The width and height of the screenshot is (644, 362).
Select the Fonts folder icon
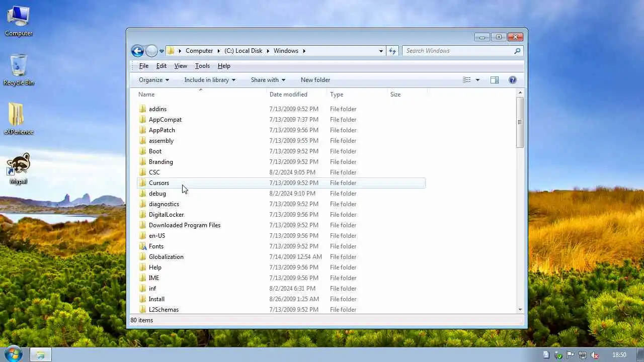click(142, 246)
